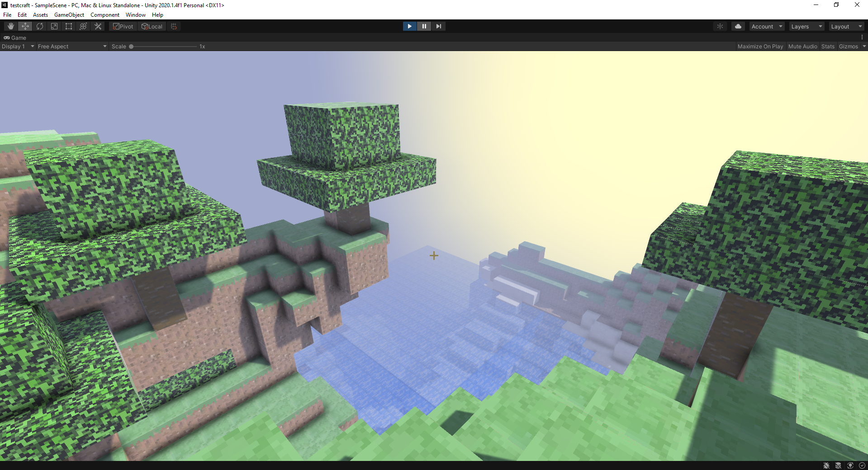Select the Move tool
This screenshot has height=470, width=868.
(x=25, y=26)
